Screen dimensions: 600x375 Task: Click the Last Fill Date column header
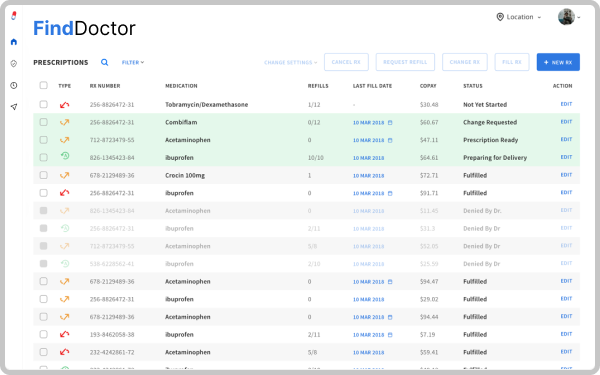click(x=372, y=86)
